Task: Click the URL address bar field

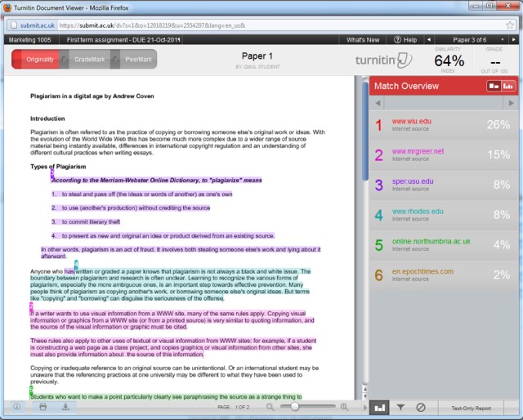Action: tap(280, 25)
